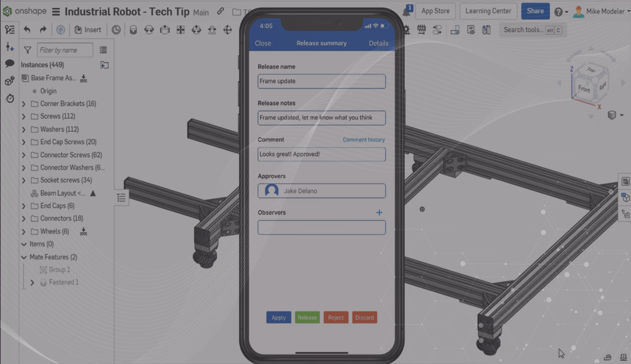Click the document link chain icon
Viewport: 631px width, 364px height.
tap(220, 11)
